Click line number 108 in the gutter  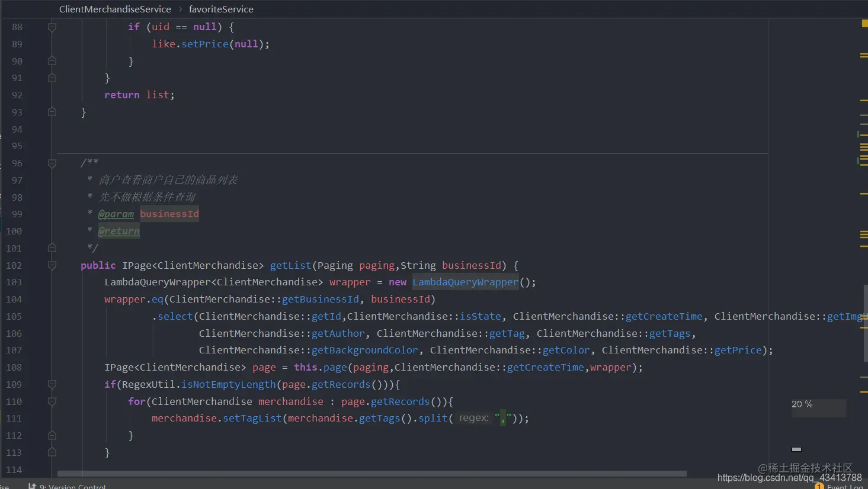click(14, 368)
